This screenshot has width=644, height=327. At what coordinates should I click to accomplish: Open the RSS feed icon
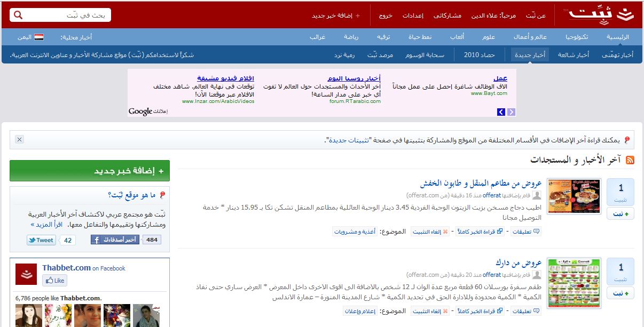pyautogui.click(x=630, y=160)
